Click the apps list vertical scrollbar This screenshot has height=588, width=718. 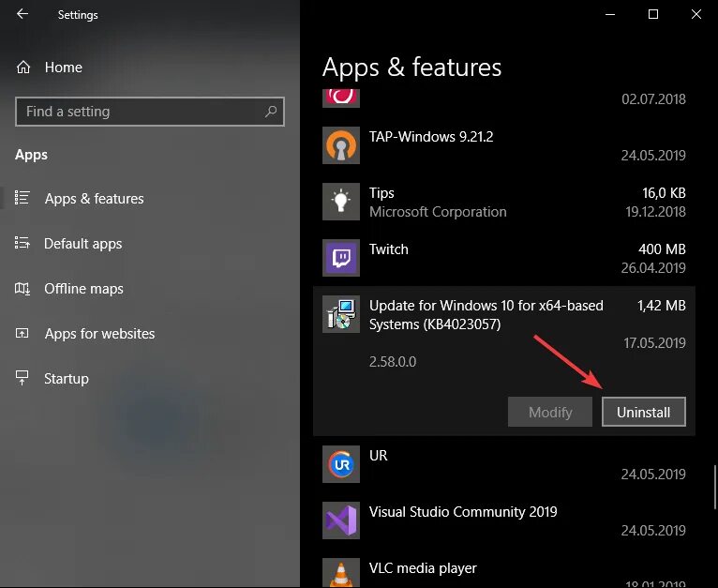[x=714, y=488]
